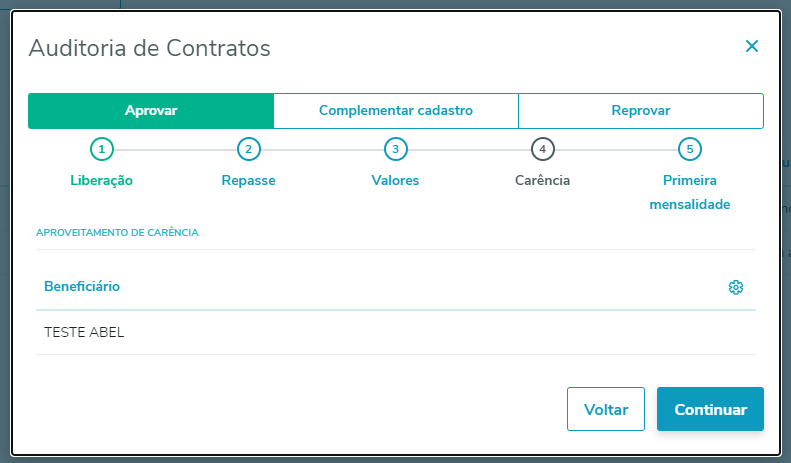Go to step 2 circle Repasse

click(248, 150)
